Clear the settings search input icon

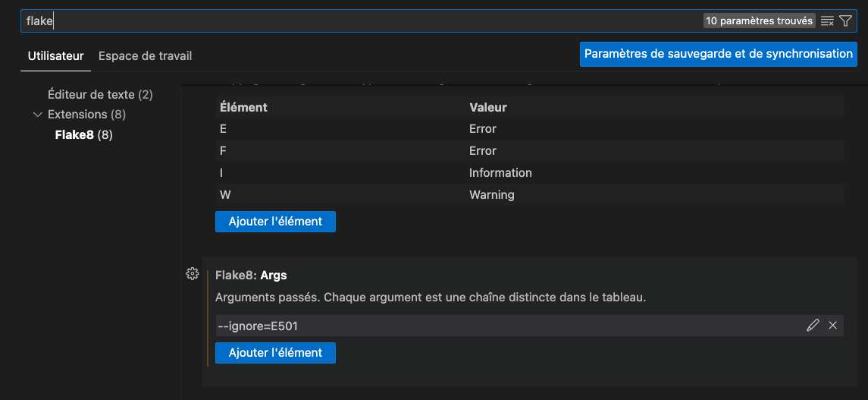tap(827, 21)
